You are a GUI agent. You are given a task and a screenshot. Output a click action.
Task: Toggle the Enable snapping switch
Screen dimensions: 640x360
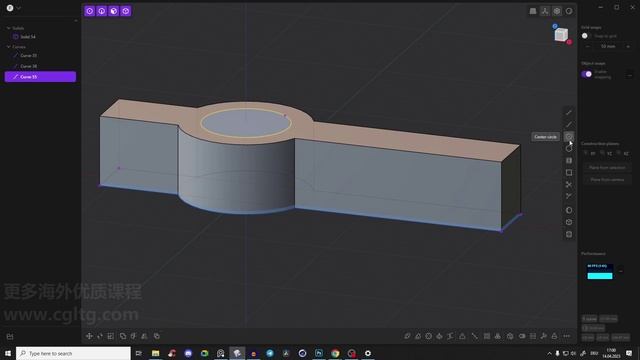click(x=587, y=74)
